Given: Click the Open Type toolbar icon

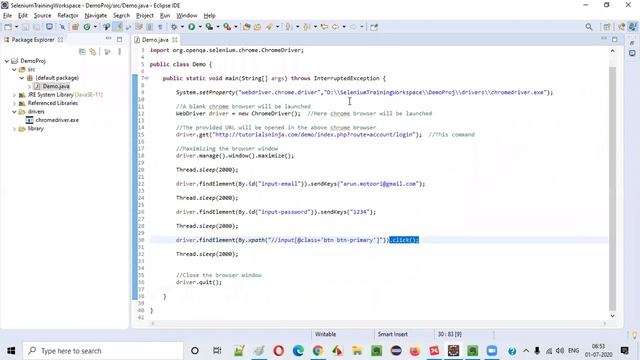Looking at the screenshot, I should click(x=246, y=27).
